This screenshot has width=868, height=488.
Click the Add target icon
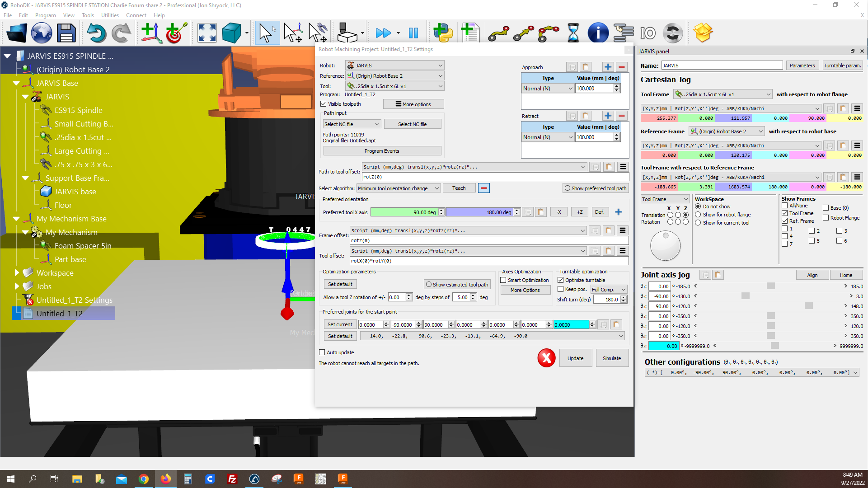point(176,33)
